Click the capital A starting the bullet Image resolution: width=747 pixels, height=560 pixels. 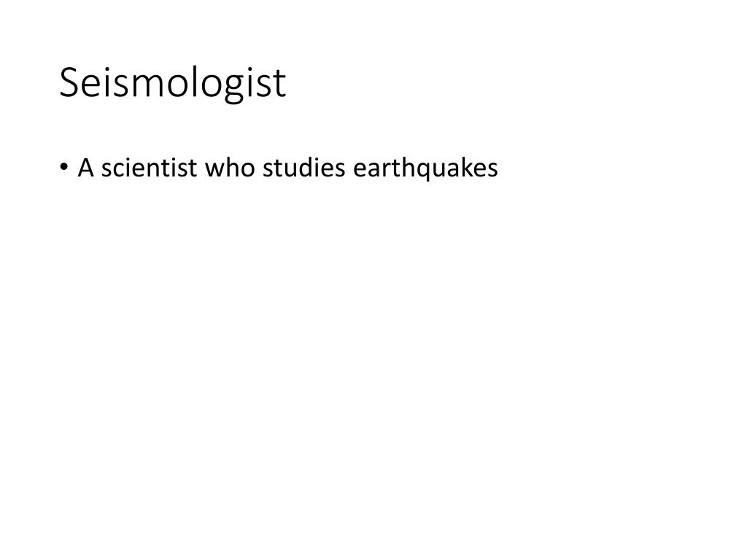(85, 168)
